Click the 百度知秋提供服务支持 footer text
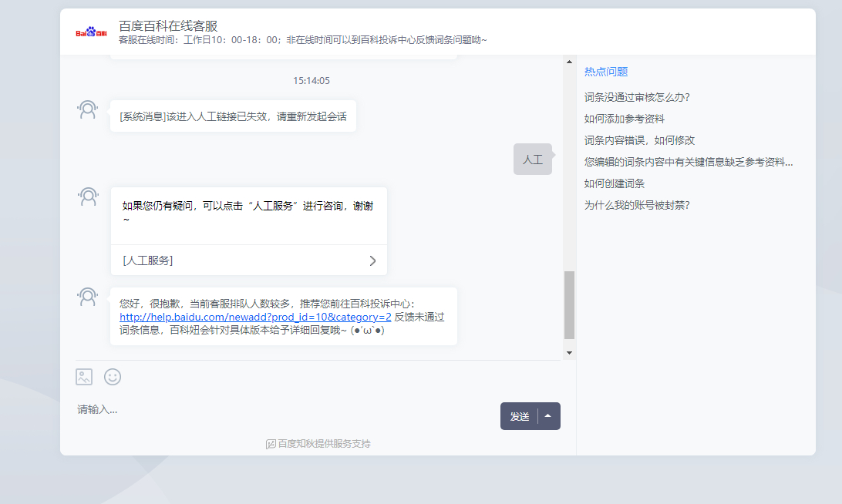The width and height of the screenshot is (842, 504). click(324, 444)
